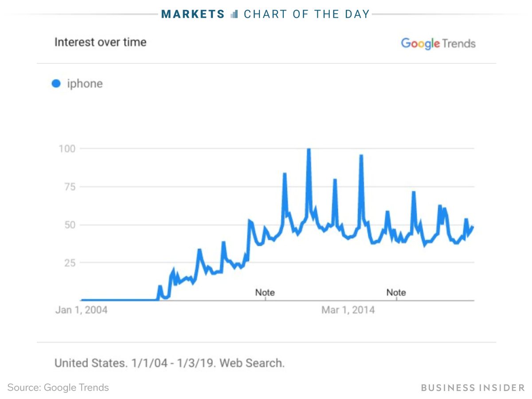
Task: Click the Business Insider logo
Action: tap(473, 387)
